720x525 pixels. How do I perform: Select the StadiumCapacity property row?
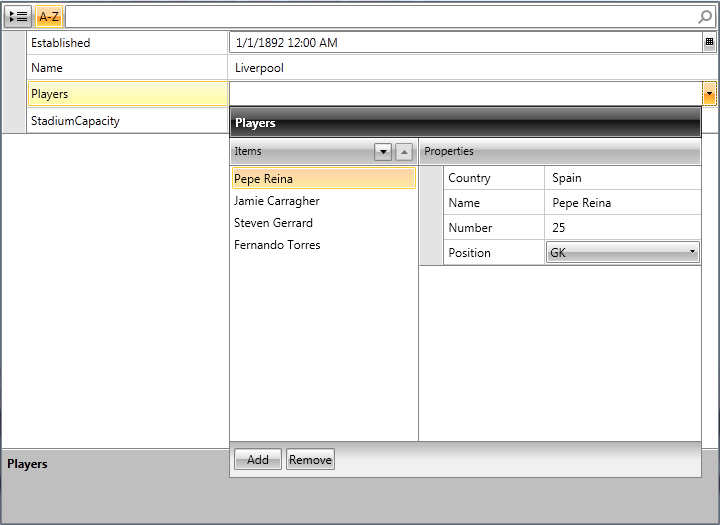tap(127, 121)
